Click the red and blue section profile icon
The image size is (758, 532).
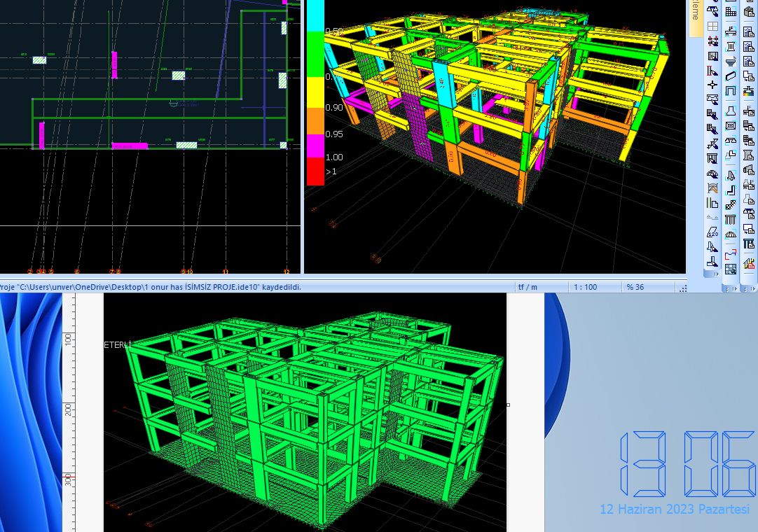pos(731,254)
